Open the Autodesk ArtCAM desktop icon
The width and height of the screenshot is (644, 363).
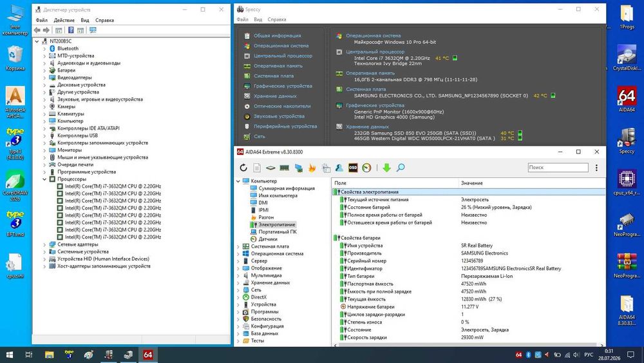(x=15, y=102)
